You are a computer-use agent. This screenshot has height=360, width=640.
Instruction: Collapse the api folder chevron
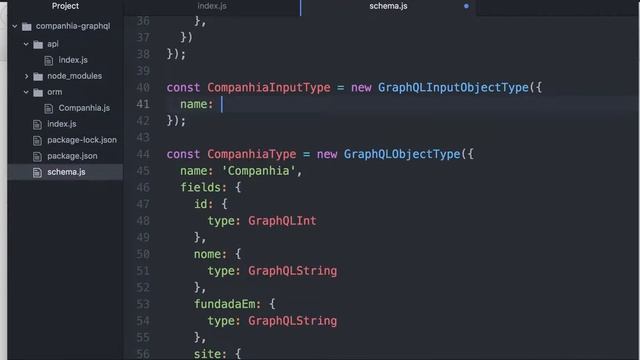tap(26, 44)
